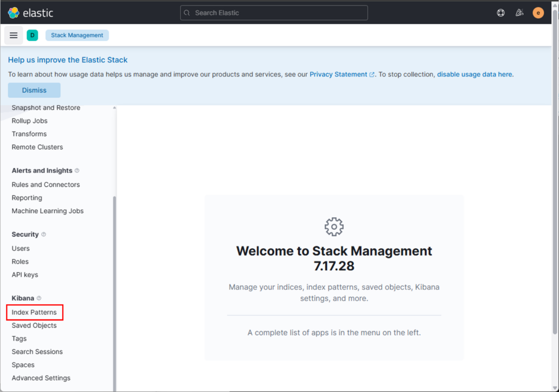The image size is (559, 392).
Task: Open the user avatar menu
Action: [538, 13]
